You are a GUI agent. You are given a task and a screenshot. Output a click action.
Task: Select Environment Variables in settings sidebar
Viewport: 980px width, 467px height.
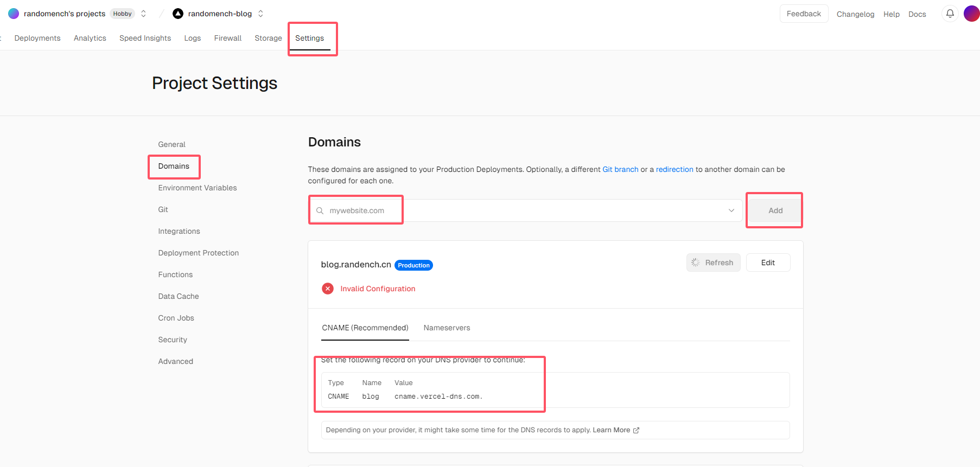pyautogui.click(x=198, y=188)
